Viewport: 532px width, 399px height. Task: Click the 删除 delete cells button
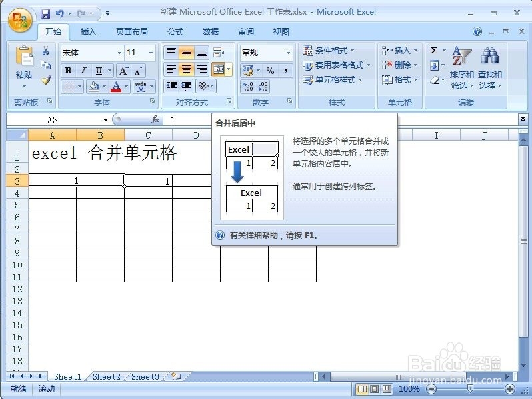(399, 65)
